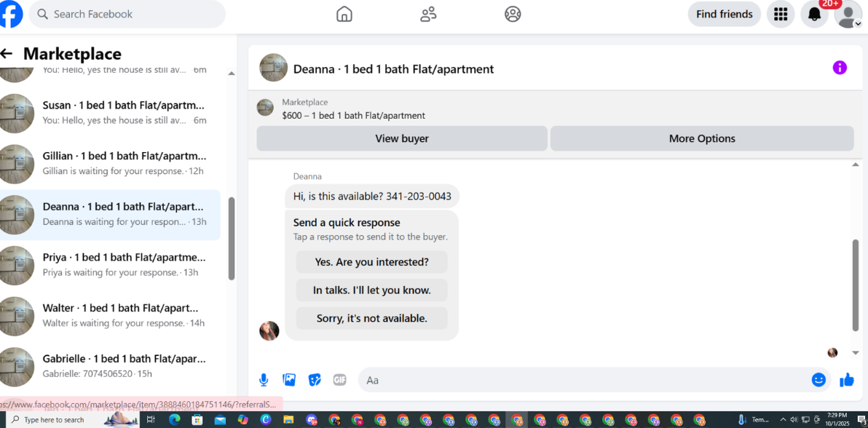The height and width of the screenshot is (428, 868).
Task: Send a thumbs-up like
Action: click(847, 380)
